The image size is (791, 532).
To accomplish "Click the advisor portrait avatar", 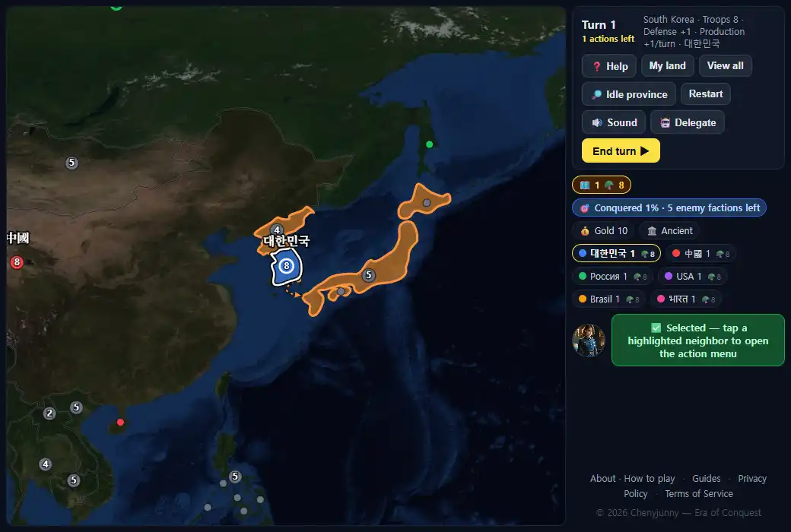I will [589, 340].
